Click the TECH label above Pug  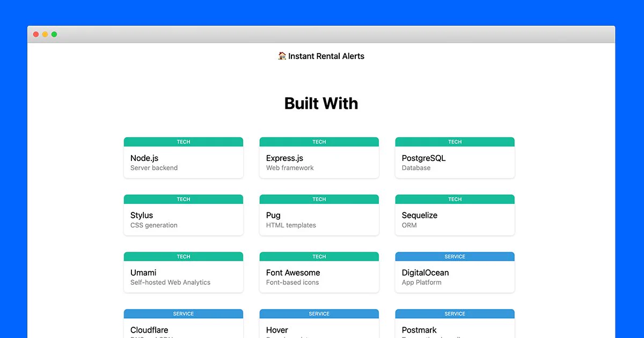[x=319, y=200]
